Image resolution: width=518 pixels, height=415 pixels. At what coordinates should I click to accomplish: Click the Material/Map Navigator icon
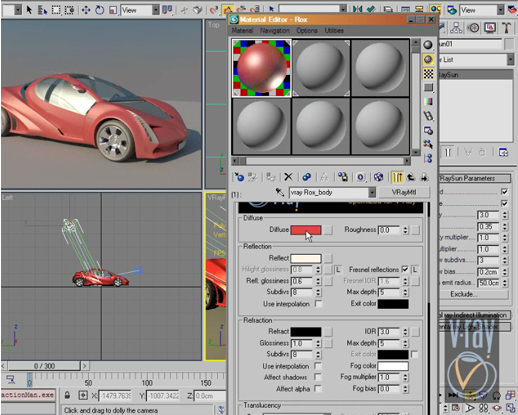click(x=428, y=158)
